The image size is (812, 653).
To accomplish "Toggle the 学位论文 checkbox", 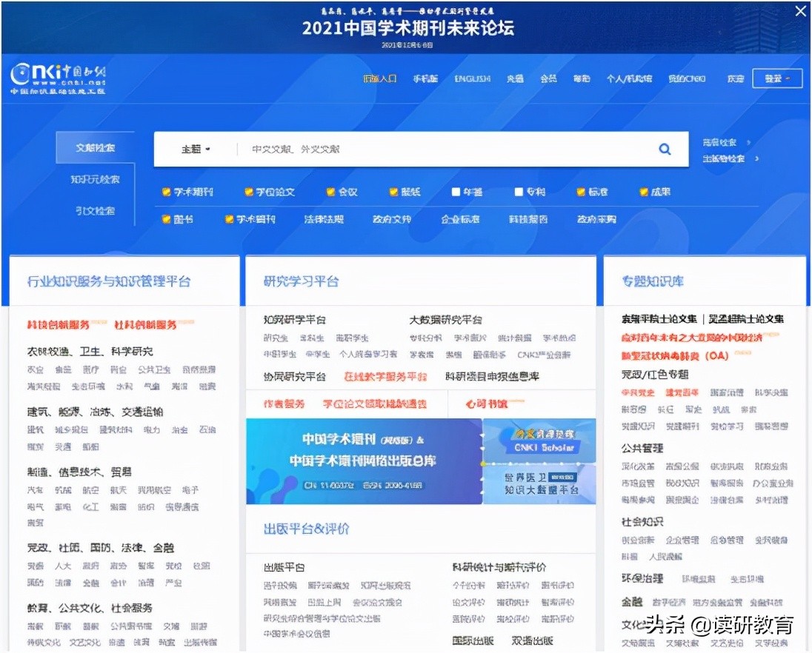I will [x=249, y=192].
